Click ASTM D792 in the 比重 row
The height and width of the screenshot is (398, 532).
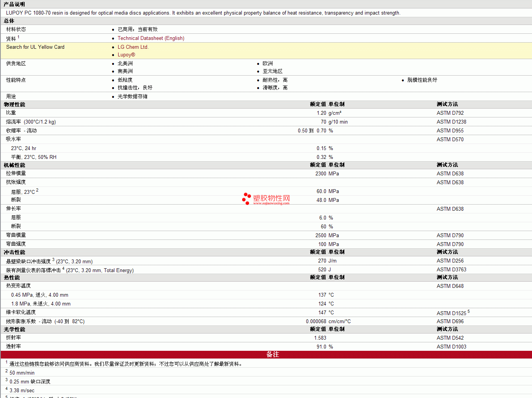click(x=450, y=113)
